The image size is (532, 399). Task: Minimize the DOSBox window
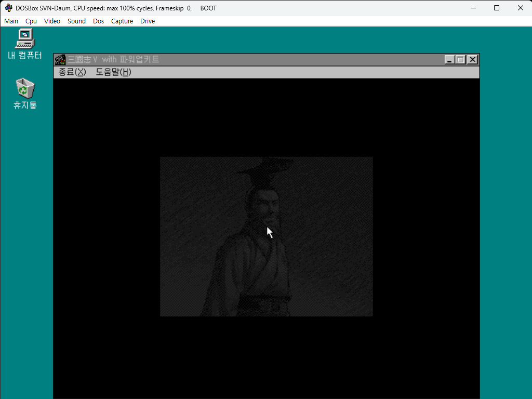pos(473,8)
